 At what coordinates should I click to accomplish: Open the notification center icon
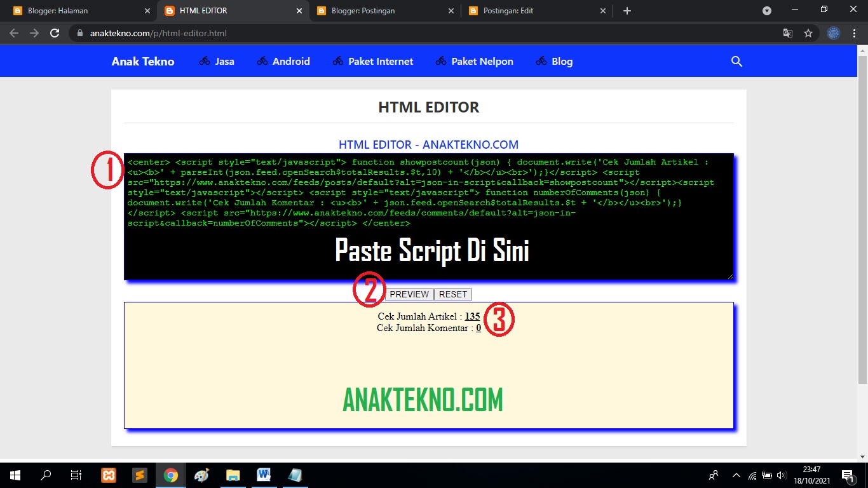[848, 475]
